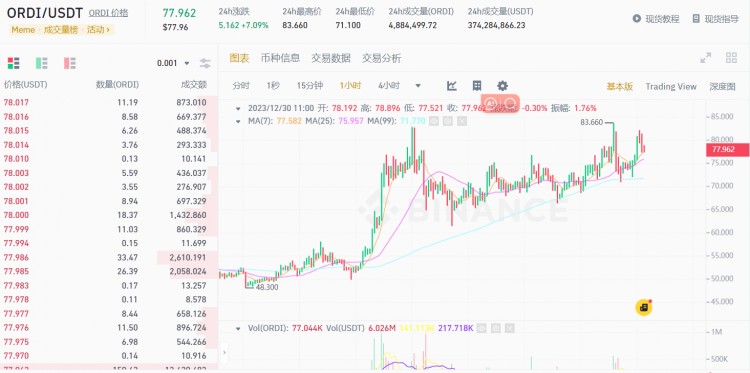Expand more time interval options arrow
This screenshot has height=373, width=750.
418,86
